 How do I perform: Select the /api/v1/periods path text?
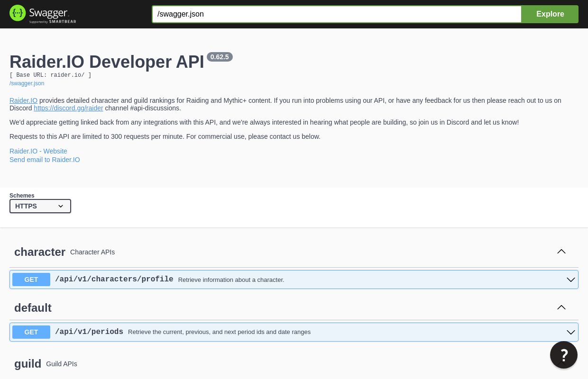(x=89, y=332)
